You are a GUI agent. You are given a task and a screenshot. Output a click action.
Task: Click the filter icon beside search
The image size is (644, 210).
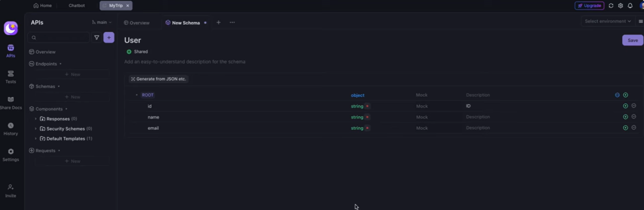click(96, 38)
